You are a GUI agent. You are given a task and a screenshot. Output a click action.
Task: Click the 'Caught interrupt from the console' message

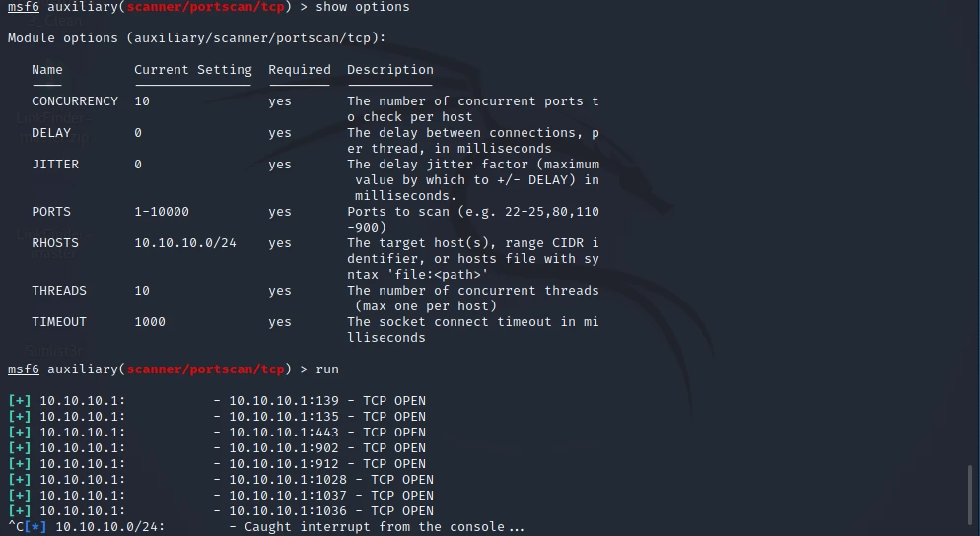pos(385,527)
